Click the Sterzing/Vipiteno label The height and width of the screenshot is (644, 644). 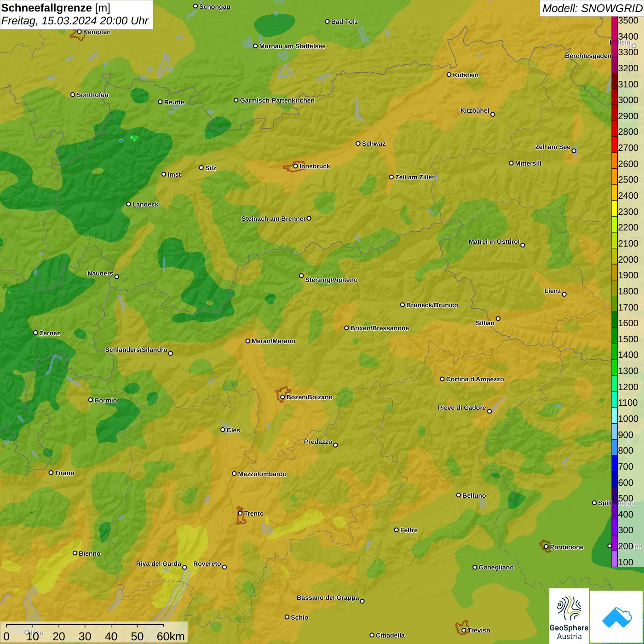331,280
